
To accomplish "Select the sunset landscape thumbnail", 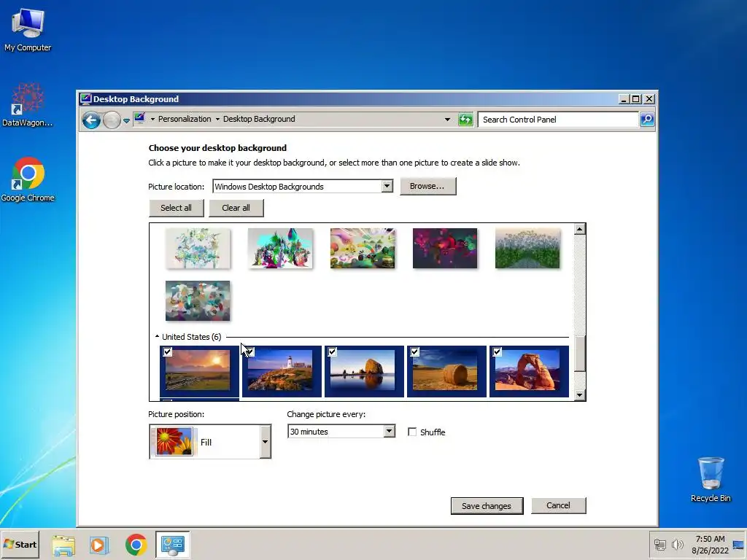I will (x=198, y=371).
